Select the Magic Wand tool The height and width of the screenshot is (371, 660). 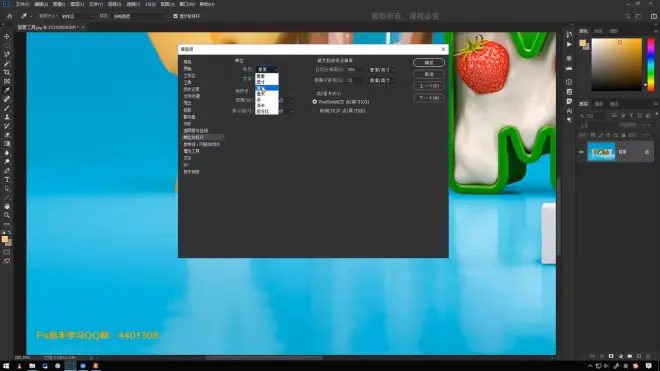[x=7, y=63]
